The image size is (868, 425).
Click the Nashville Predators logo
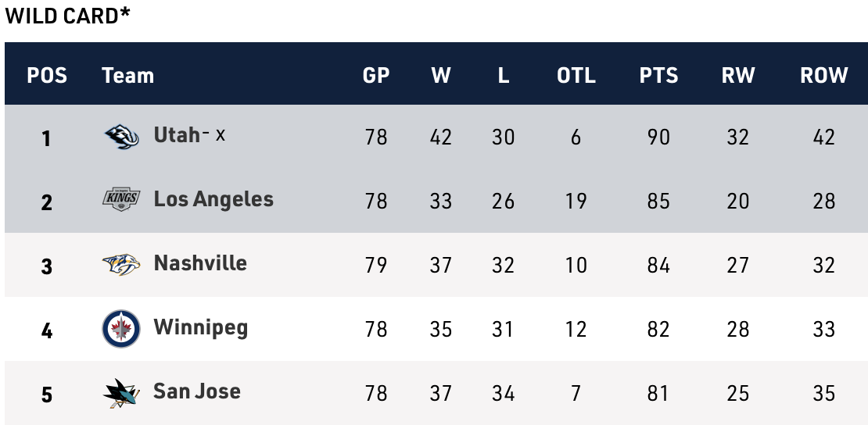(x=121, y=264)
